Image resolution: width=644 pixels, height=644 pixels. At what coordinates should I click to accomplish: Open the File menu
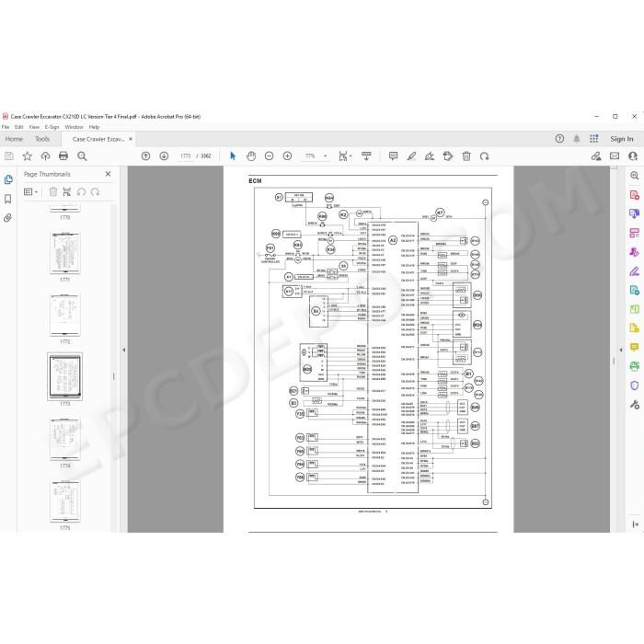point(6,127)
